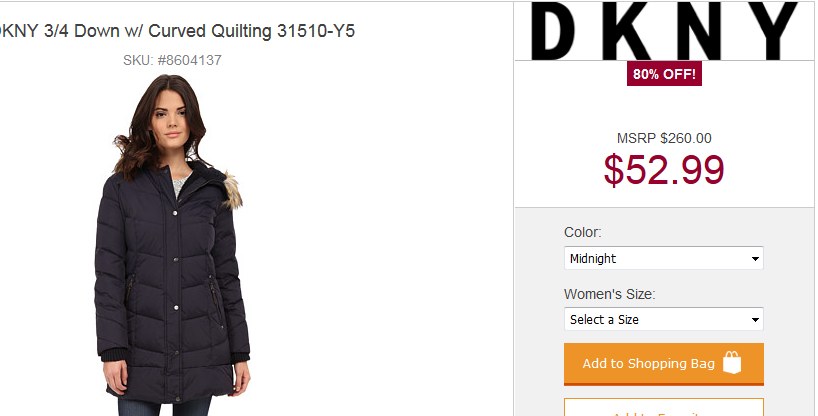
Task: Click the DKNY brand logo
Action: [x=664, y=31]
